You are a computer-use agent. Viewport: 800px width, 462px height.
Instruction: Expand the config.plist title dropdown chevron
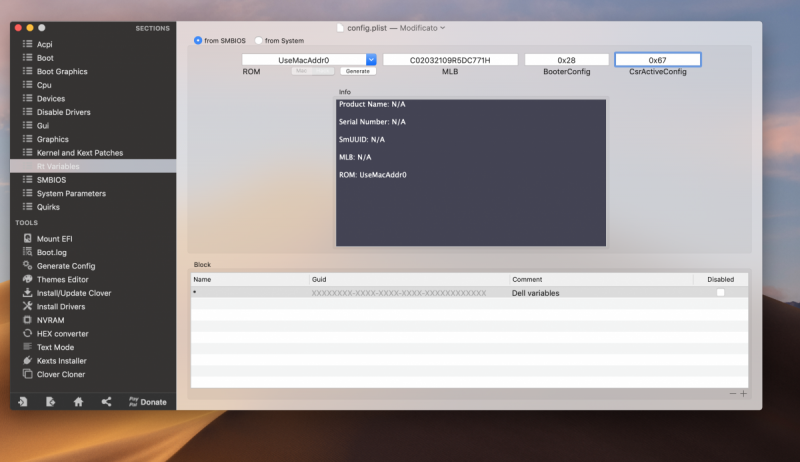coord(443,28)
